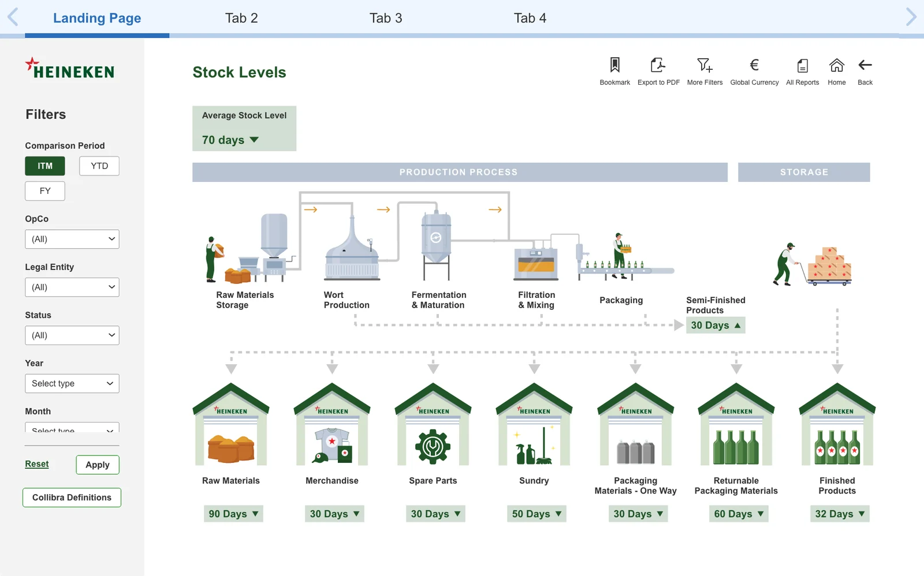Click the Raw Materials warehouse icon
The width and height of the screenshot is (924, 576).
[x=231, y=424]
